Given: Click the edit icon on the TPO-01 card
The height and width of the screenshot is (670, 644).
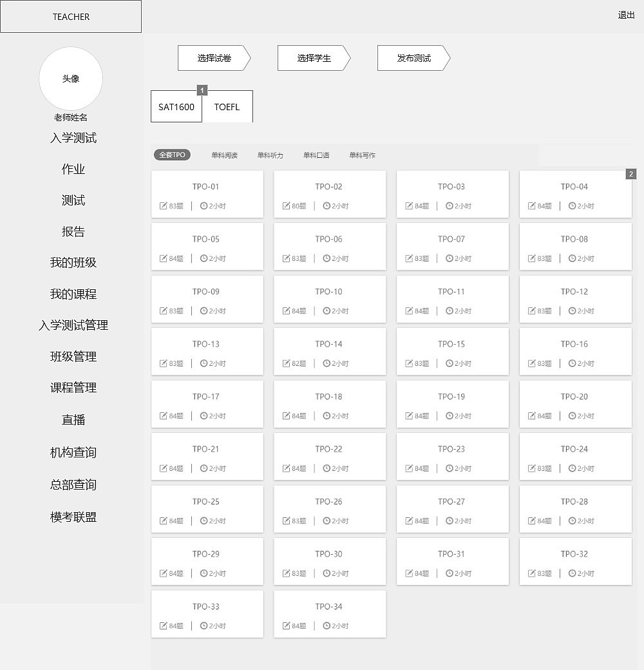Looking at the screenshot, I should pyautogui.click(x=164, y=205).
